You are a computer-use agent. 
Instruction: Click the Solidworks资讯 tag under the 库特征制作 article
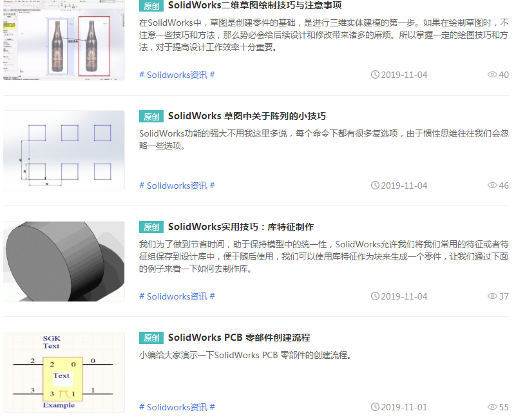point(177,296)
